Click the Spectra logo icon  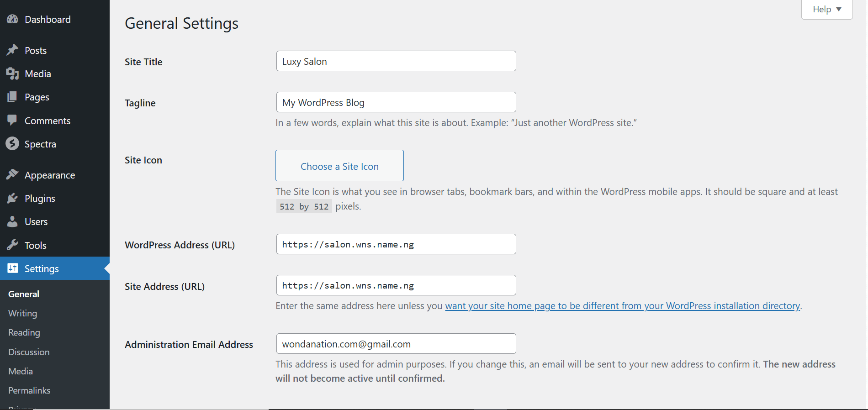(12, 144)
